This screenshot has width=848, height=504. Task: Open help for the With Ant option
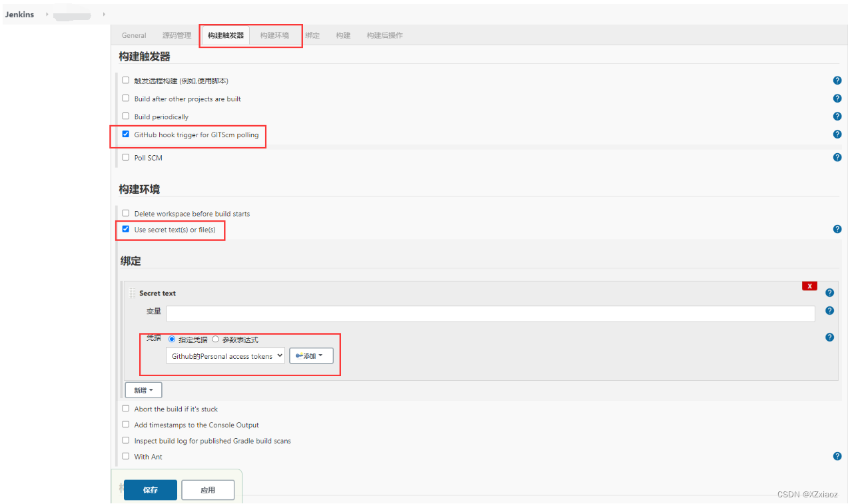(x=837, y=456)
